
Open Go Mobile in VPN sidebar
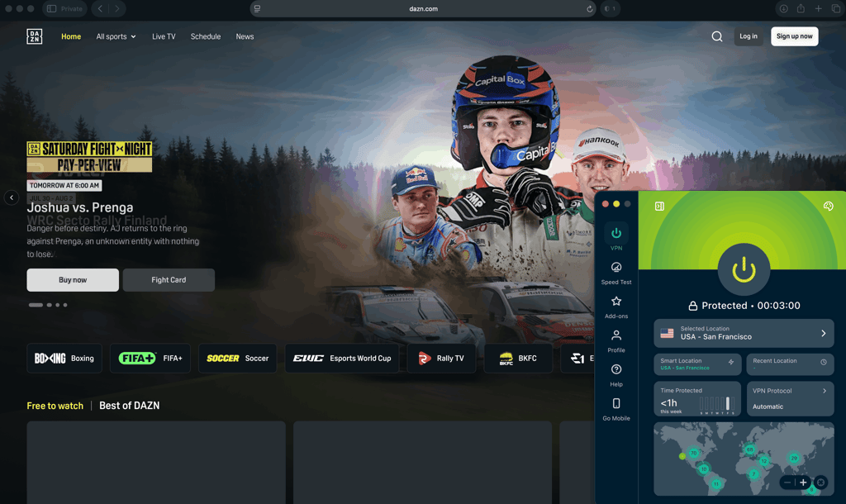click(x=616, y=409)
